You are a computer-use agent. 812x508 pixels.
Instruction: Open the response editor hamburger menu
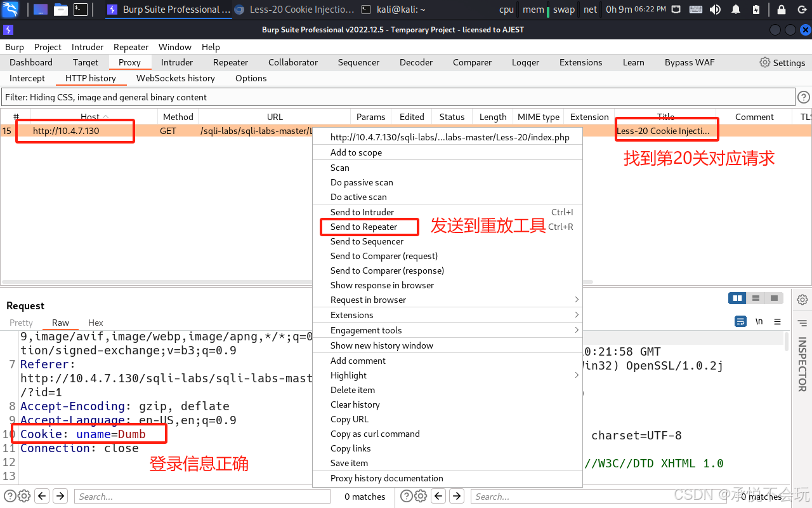tap(777, 321)
